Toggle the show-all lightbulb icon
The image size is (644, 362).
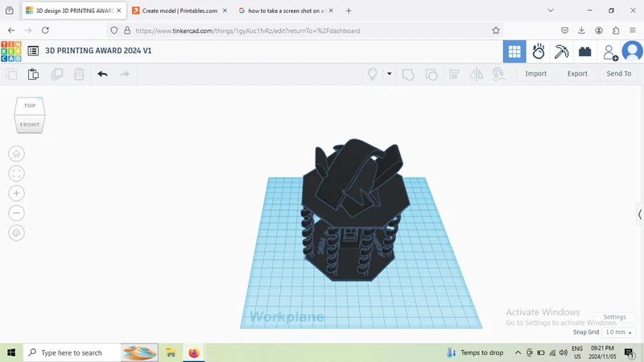372,74
